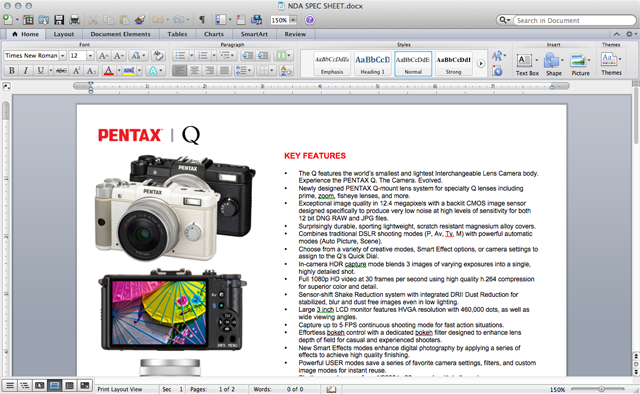Switch to Draft view in status bar
Screen dimensions: 640x394
coord(10,385)
